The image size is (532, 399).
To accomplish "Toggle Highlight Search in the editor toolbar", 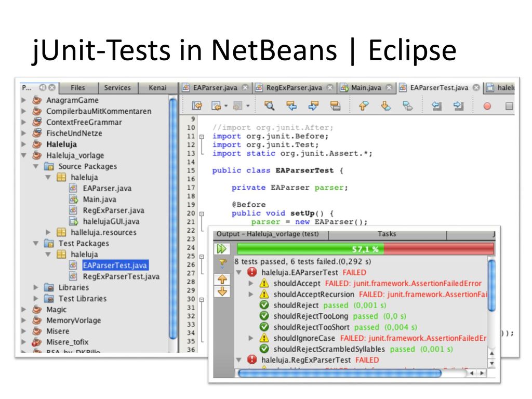I will point(335,106).
